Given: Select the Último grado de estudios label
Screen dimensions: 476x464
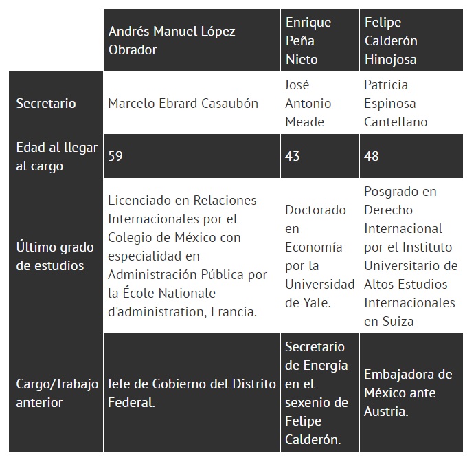Looking at the screenshot, I should click(x=56, y=256).
